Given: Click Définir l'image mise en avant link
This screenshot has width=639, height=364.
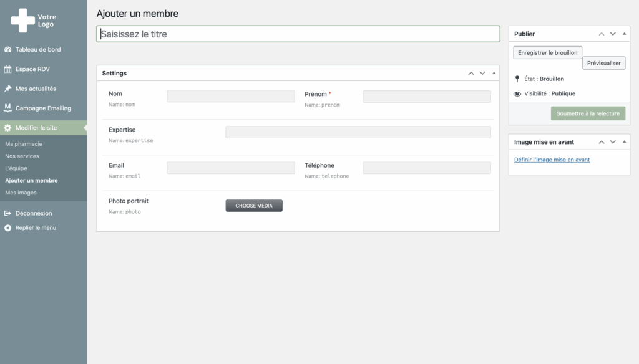Looking at the screenshot, I should [x=552, y=160].
